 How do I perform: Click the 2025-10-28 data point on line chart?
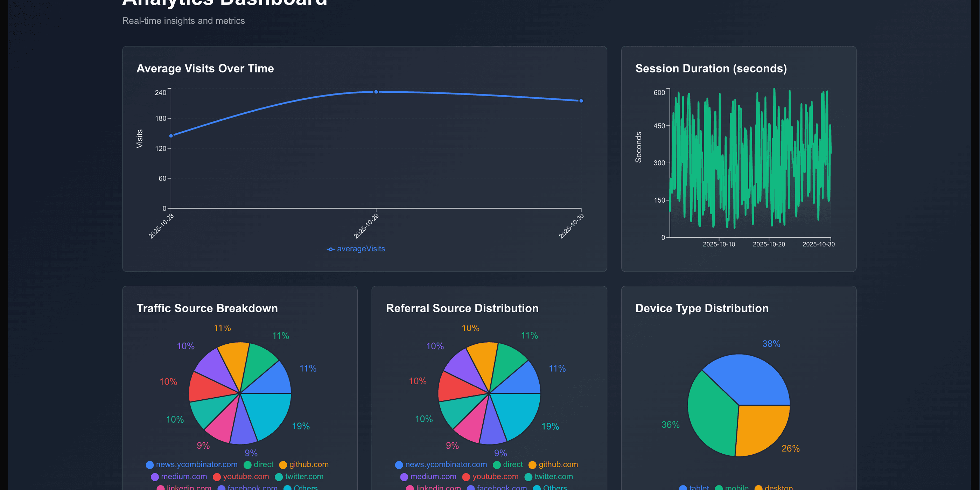tap(171, 136)
